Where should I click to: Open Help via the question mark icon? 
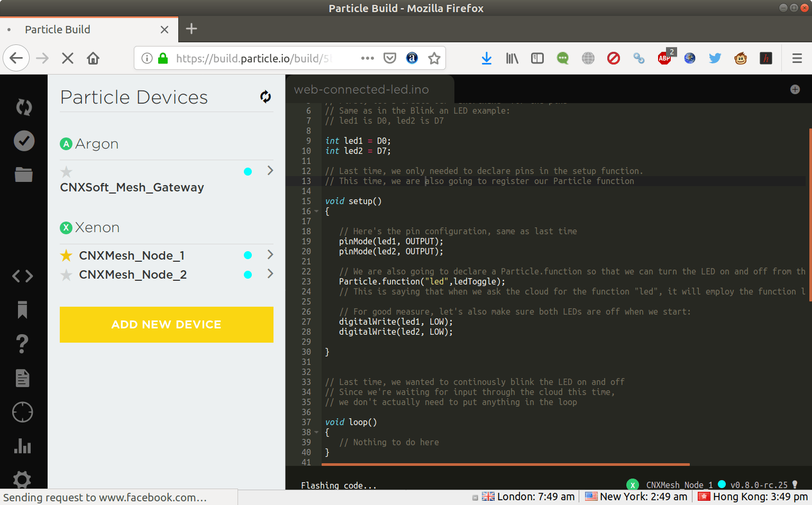pos(22,344)
